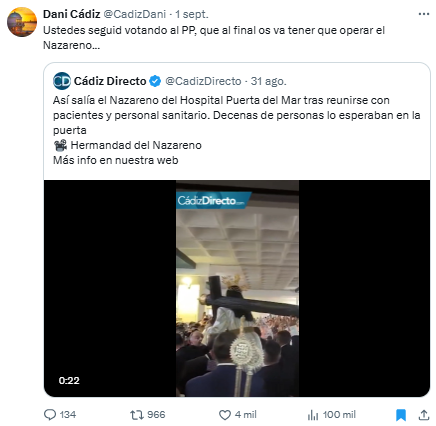View analytics bar-chart icon showing 100 mil

tap(313, 415)
